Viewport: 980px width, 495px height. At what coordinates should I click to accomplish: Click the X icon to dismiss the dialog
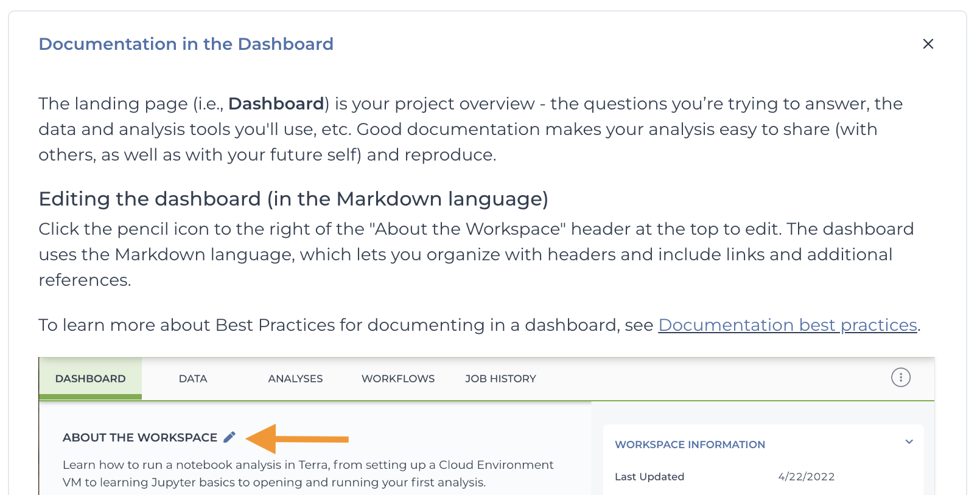tap(928, 44)
